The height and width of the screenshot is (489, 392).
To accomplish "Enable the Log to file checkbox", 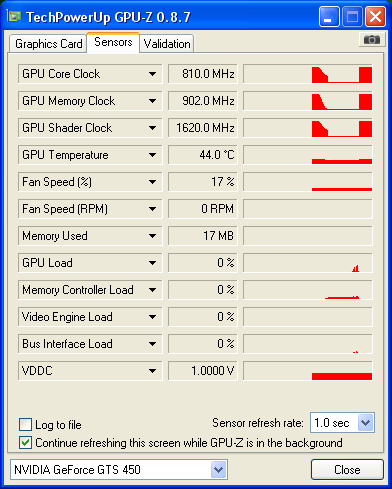I will (x=26, y=425).
